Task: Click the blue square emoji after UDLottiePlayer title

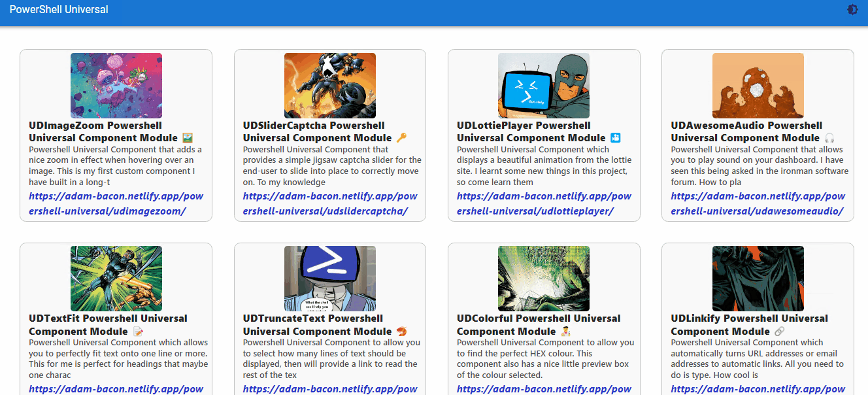Action: pos(615,138)
